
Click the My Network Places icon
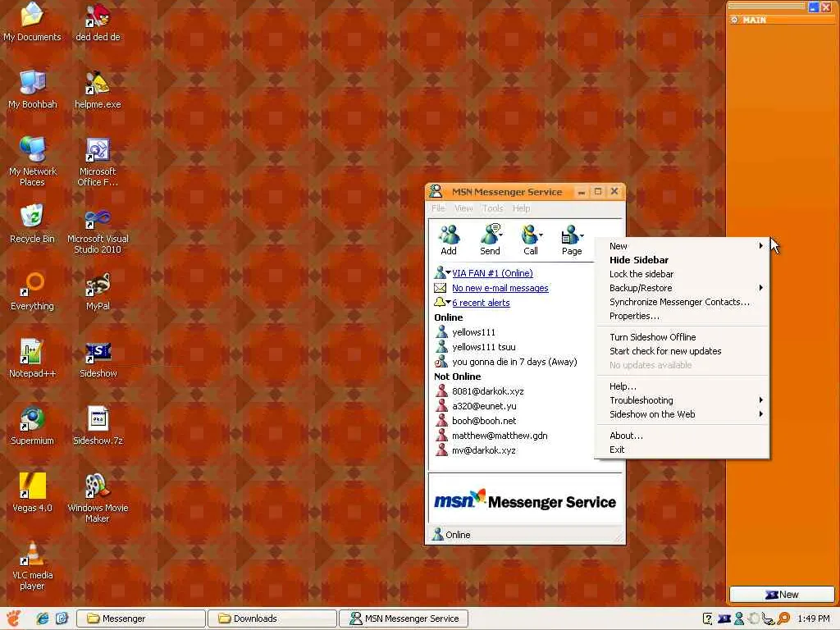32,162
